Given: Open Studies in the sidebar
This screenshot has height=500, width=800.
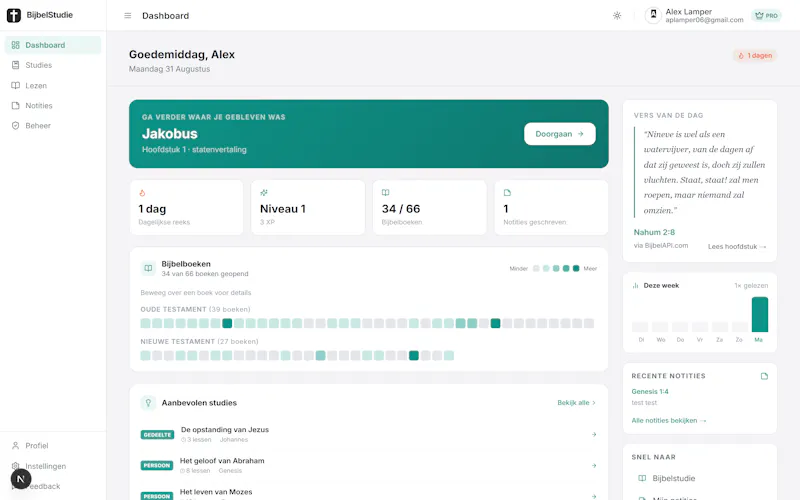Looking at the screenshot, I should [53, 65].
